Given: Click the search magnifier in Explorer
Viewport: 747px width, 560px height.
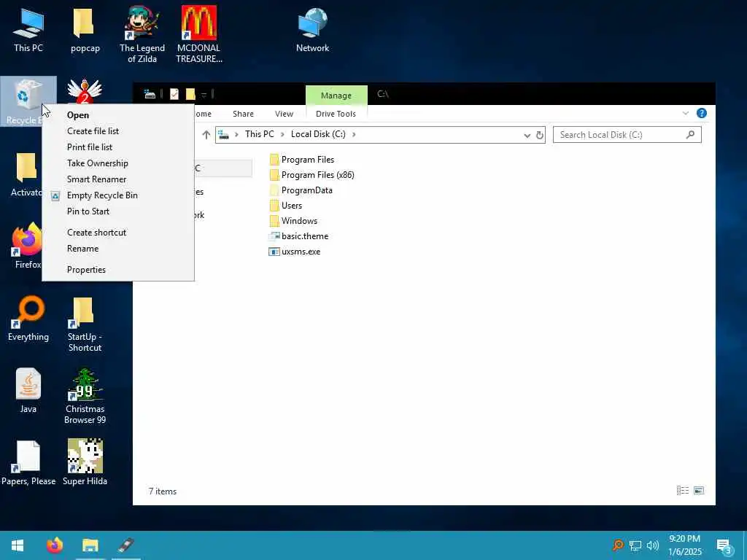Looking at the screenshot, I should coord(690,135).
